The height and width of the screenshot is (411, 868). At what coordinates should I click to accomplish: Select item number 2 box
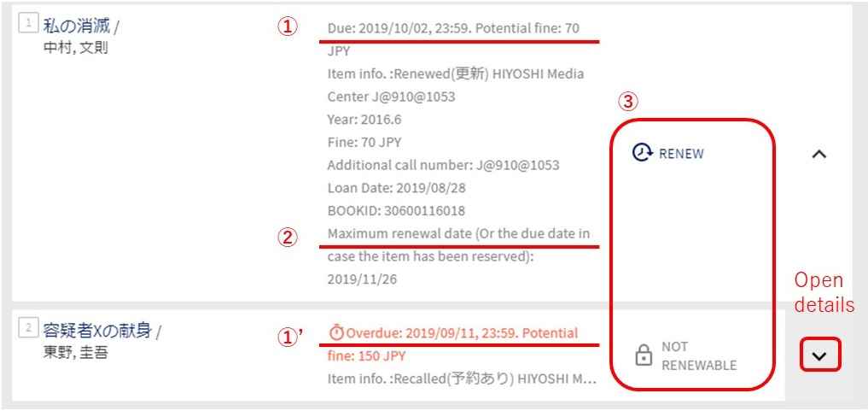pos(27,328)
